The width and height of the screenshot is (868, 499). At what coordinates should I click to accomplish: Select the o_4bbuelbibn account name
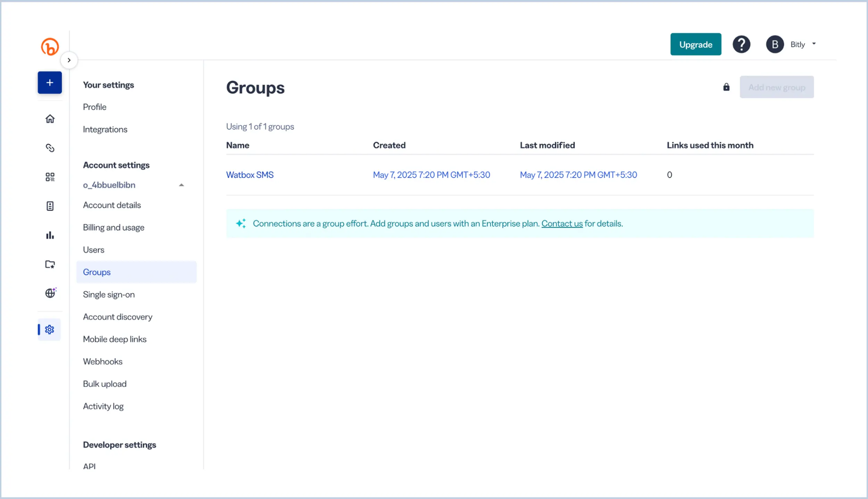[x=109, y=185]
